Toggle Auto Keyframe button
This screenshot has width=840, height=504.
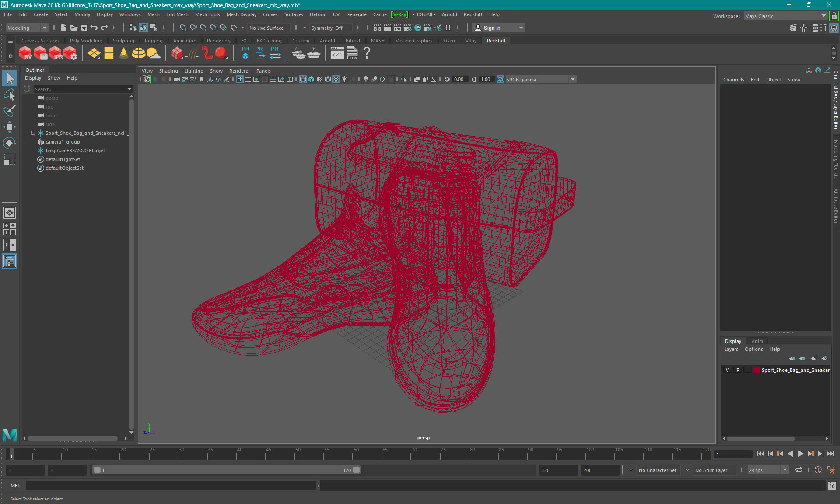click(x=818, y=470)
